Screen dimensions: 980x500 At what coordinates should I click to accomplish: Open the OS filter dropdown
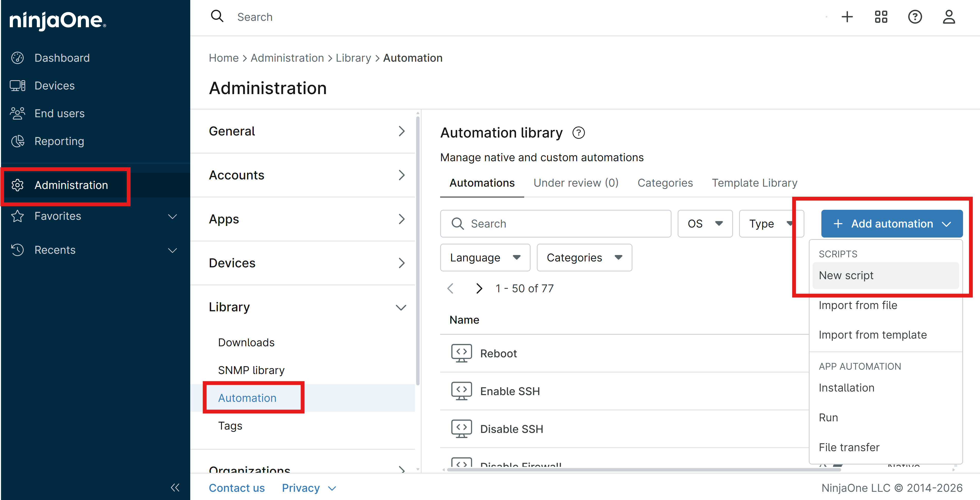tap(705, 224)
